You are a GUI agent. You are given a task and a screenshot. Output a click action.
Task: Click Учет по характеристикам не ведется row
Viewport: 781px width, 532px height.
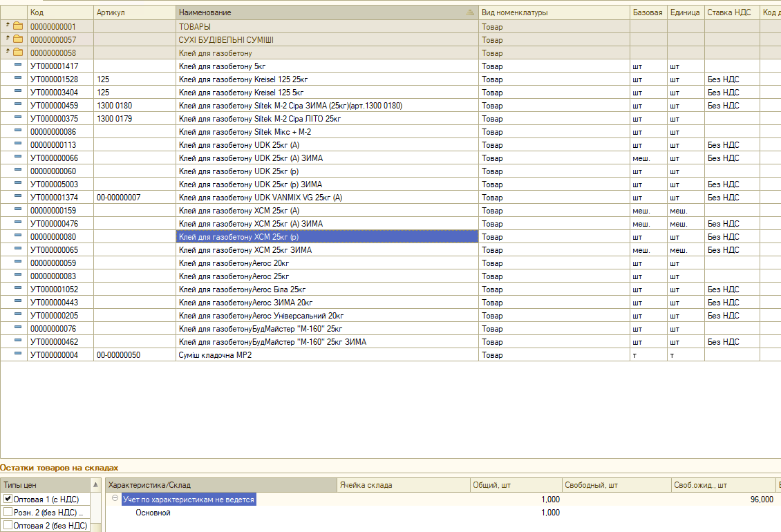click(188, 499)
